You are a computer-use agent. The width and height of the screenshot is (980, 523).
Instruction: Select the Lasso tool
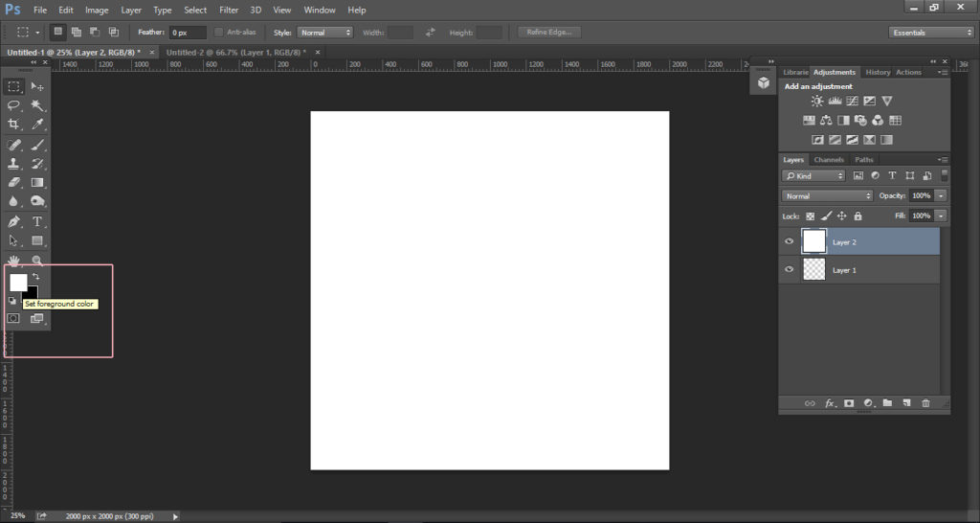tap(14, 105)
